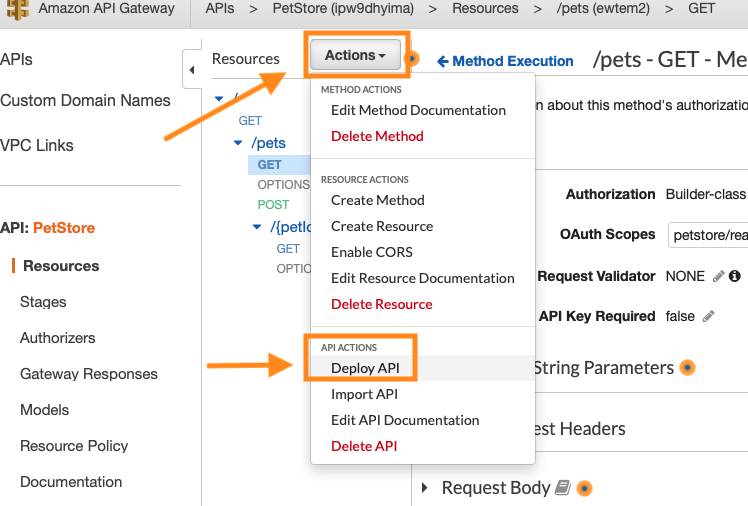Click /pets (ewtem2) breadcrumb
Image resolution: width=748 pixels, height=506 pixels.
603,9
